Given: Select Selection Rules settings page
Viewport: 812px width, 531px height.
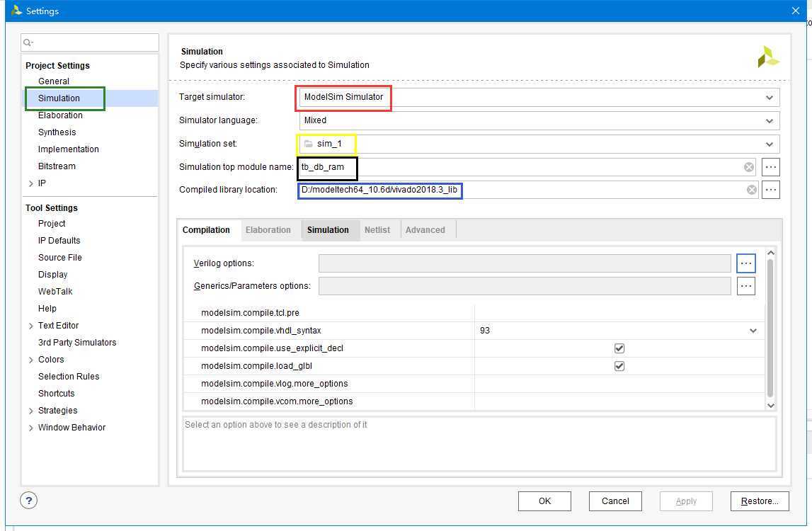Looking at the screenshot, I should [x=69, y=377].
